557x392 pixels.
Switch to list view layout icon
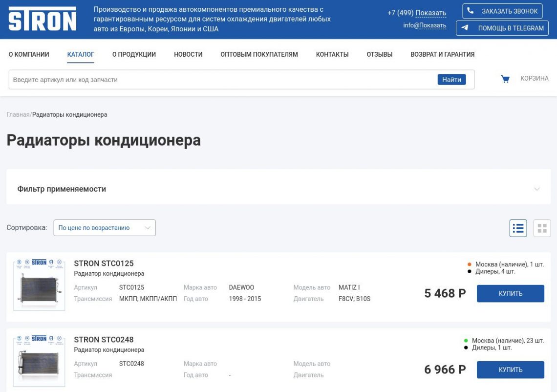pyautogui.click(x=518, y=228)
